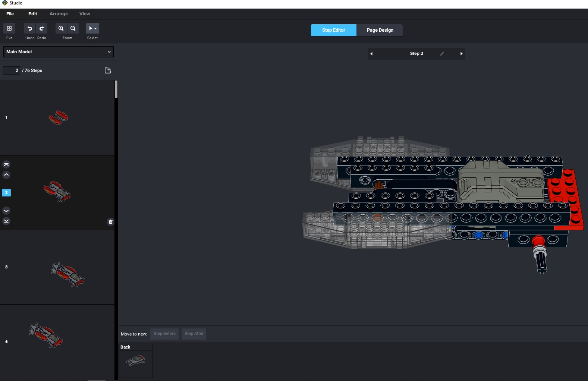Click the Step After button
Screen dimensions: 588x381
(x=194, y=334)
